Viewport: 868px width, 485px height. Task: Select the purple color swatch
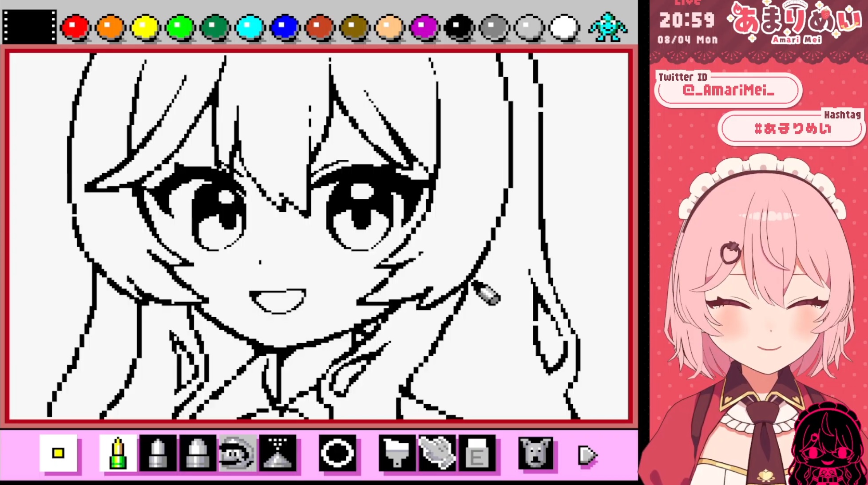point(424,28)
